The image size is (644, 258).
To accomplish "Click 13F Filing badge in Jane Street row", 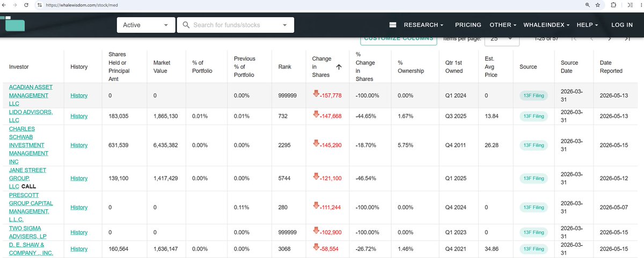I will [533, 178].
